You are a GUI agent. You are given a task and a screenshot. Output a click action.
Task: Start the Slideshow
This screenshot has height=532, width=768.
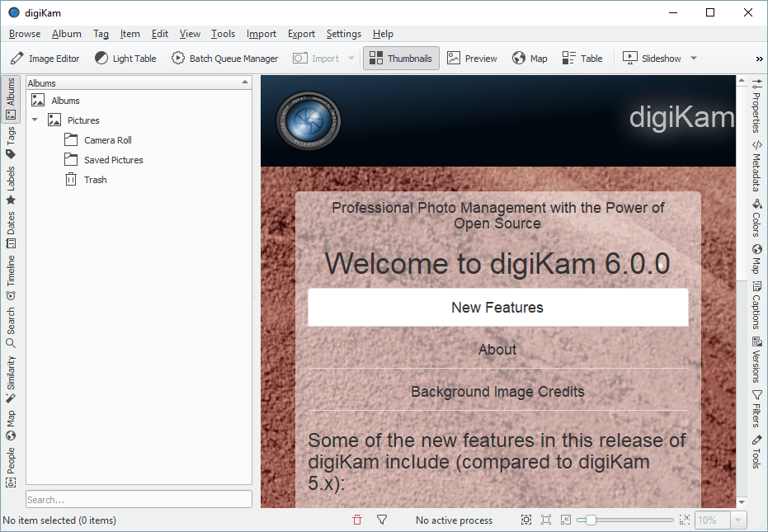point(652,59)
